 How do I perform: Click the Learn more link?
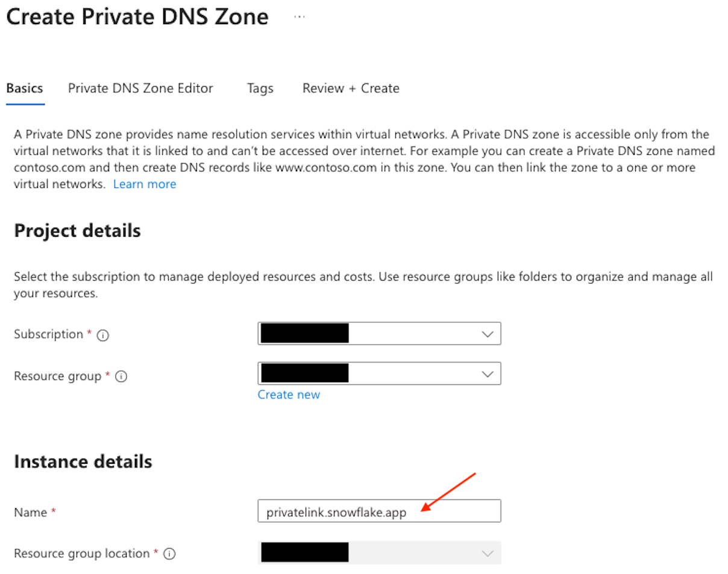click(x=144, y=184)
